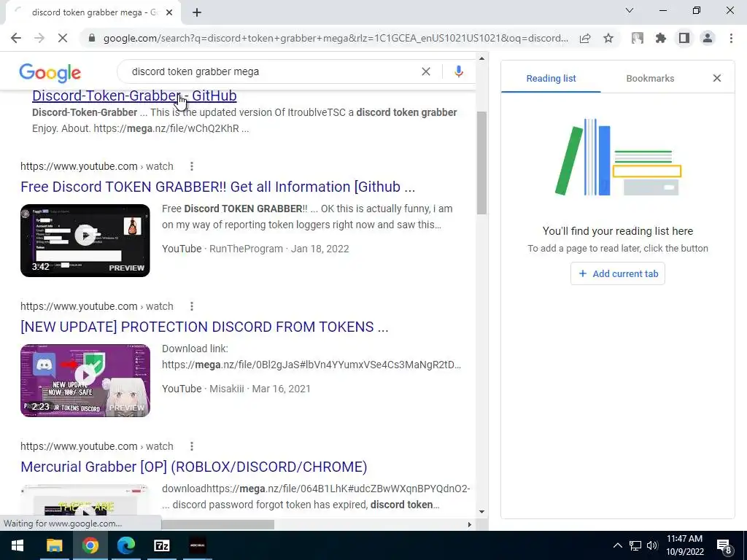Open File Explorer from the taskbar

(x=54, y=545)
